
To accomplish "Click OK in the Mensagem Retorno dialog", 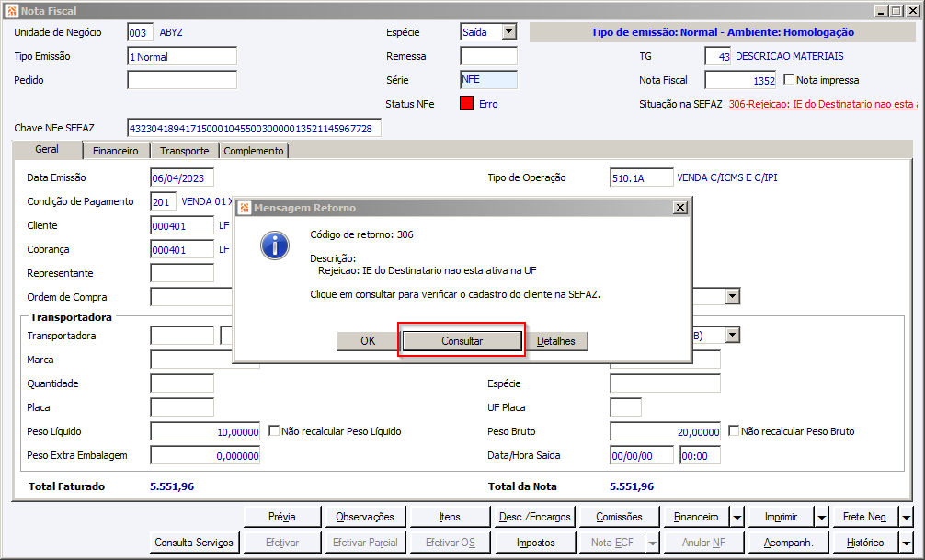I will [x=368, y=341].
